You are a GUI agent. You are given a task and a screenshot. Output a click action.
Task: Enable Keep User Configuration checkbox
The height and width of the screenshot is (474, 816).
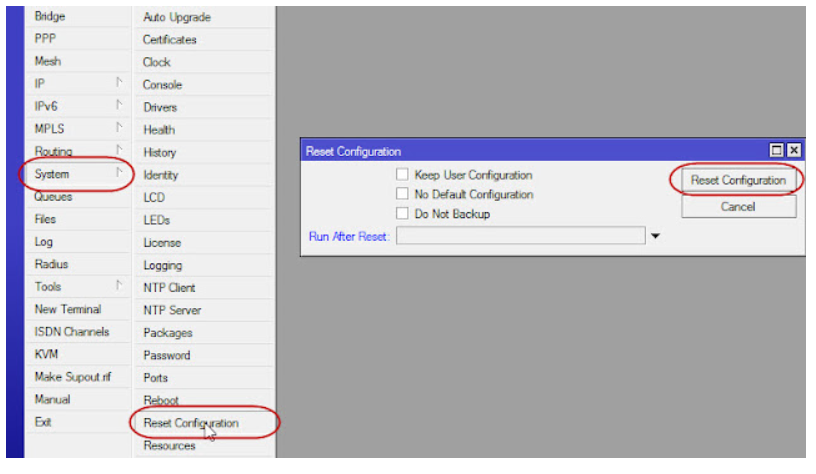(402, 174)
